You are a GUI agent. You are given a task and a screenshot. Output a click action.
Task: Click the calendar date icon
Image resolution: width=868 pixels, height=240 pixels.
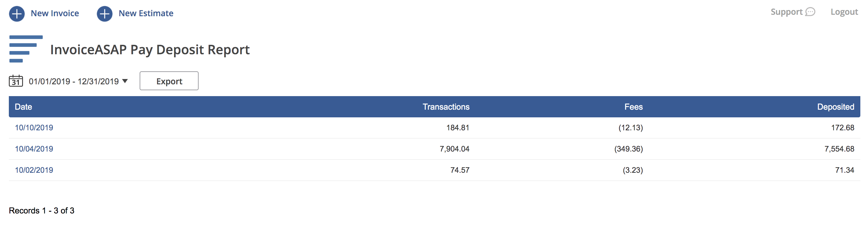pos(16,81)
